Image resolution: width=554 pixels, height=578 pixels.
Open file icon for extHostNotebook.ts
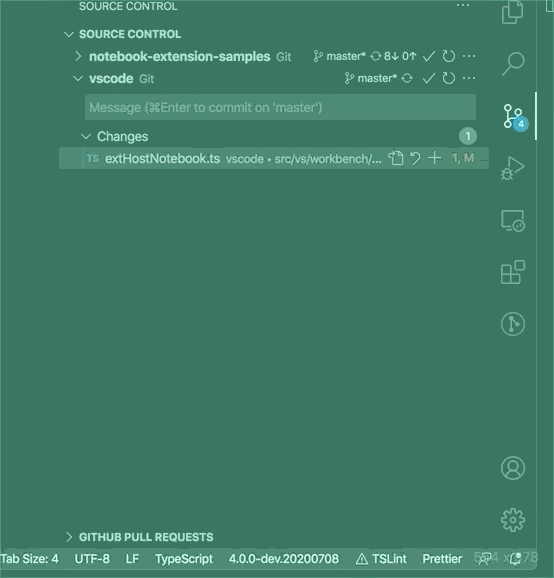pos(396,159)
